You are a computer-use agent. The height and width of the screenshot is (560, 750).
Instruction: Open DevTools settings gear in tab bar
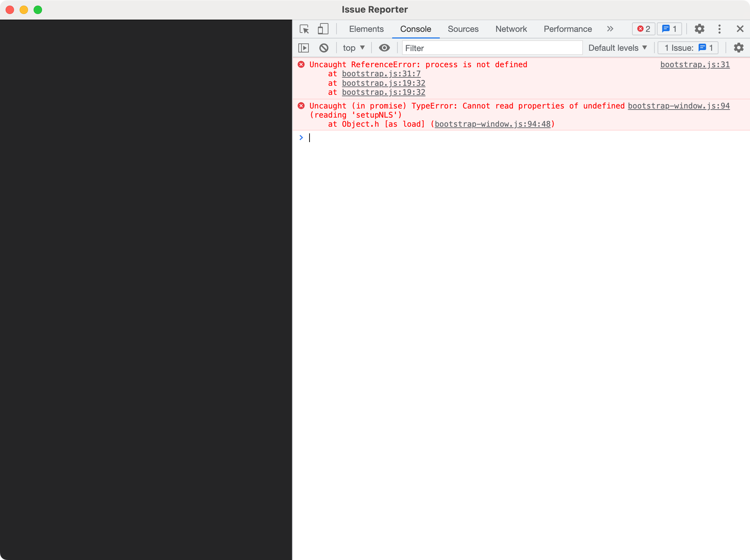pyautogui.click(x=699, y=29)
